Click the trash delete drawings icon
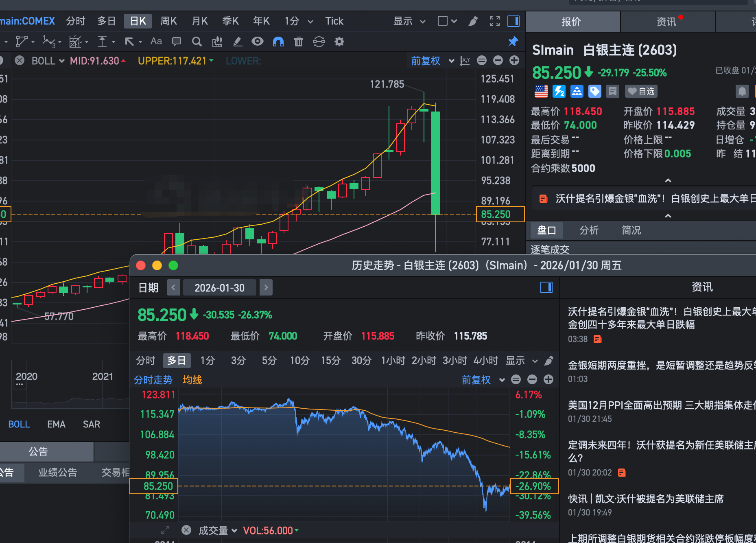 point(299,42)
